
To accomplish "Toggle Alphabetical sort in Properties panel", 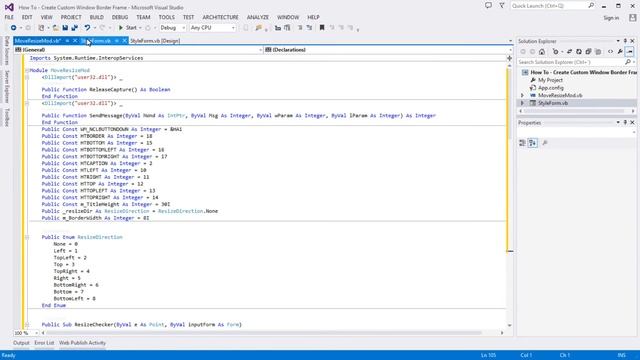I will point(533,143).
